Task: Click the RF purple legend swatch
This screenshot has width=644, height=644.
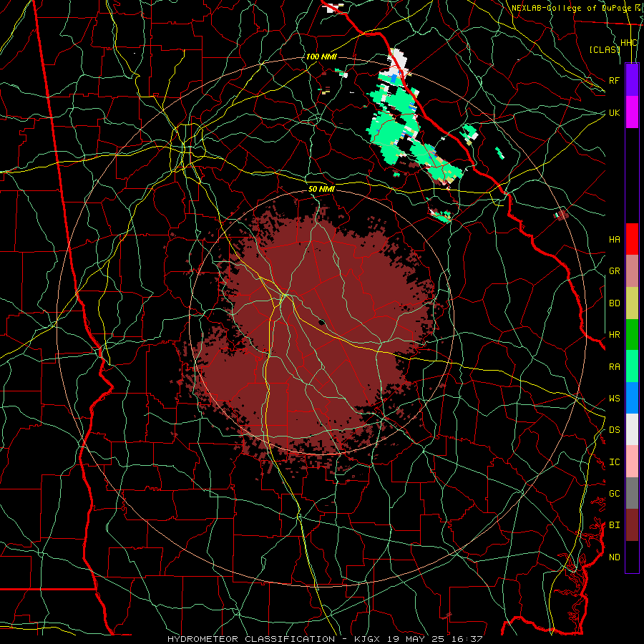Action: click(x=632, y=80)
